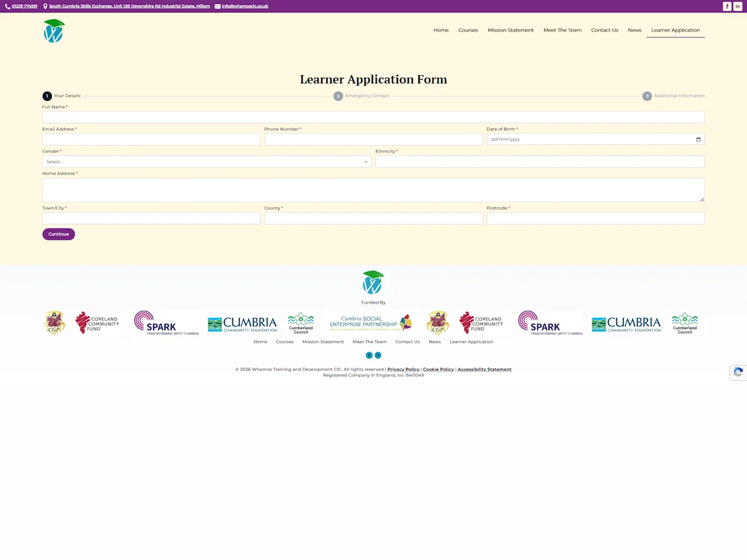The width and height of the screenshot is (747, 560).
Task: Click the info@whamoscic.co.uk email link
Action: pyautogui.click(x=245, y=6)
